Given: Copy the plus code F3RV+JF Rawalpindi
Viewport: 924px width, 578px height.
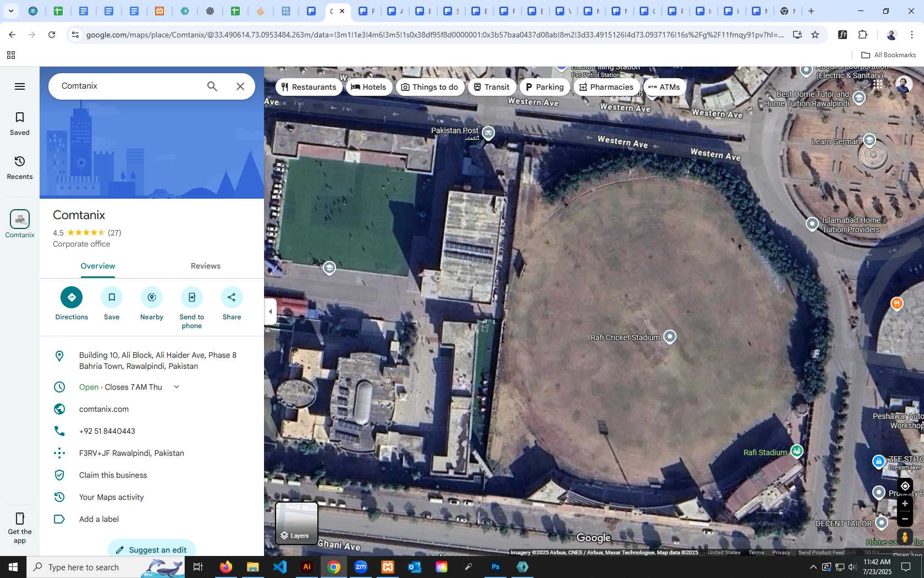Looking at the screenshot, I should point(131,453).
